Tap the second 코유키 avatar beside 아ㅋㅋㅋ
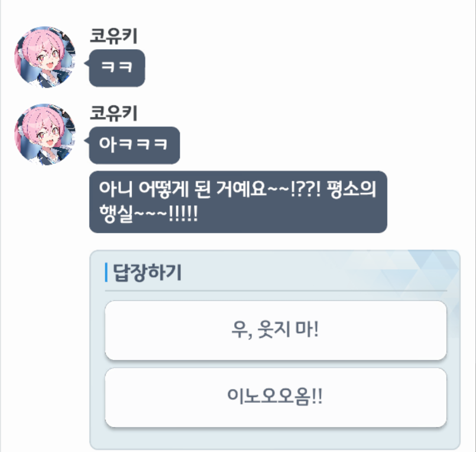Image resolution: width=476 pixels, height=452 pixels. [45, 134]
